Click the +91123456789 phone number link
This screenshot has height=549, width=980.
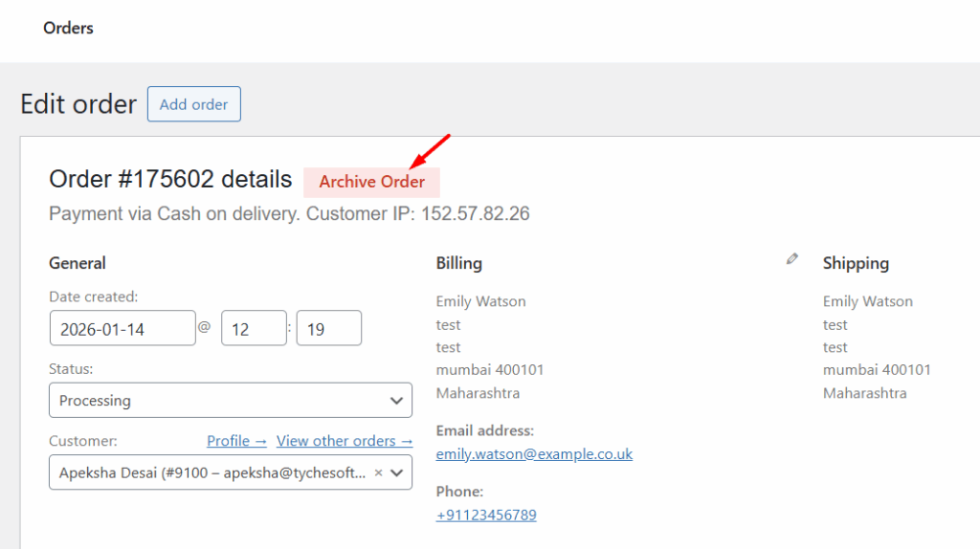pyautogui.click(x=486, y=515)
